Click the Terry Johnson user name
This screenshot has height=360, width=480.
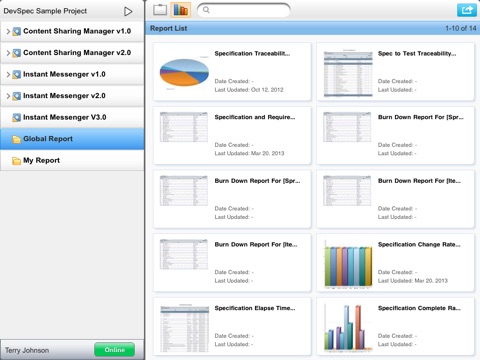point(27,350)
